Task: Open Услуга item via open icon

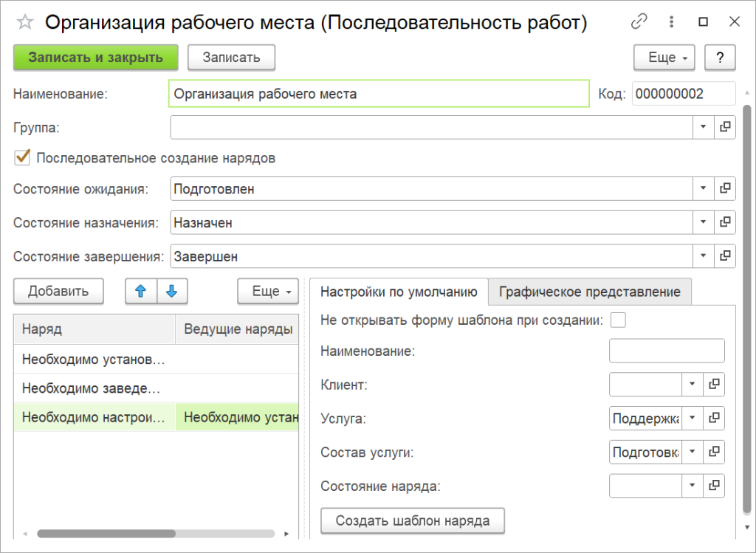Action: pyautogui.click(x=714, y=418)
